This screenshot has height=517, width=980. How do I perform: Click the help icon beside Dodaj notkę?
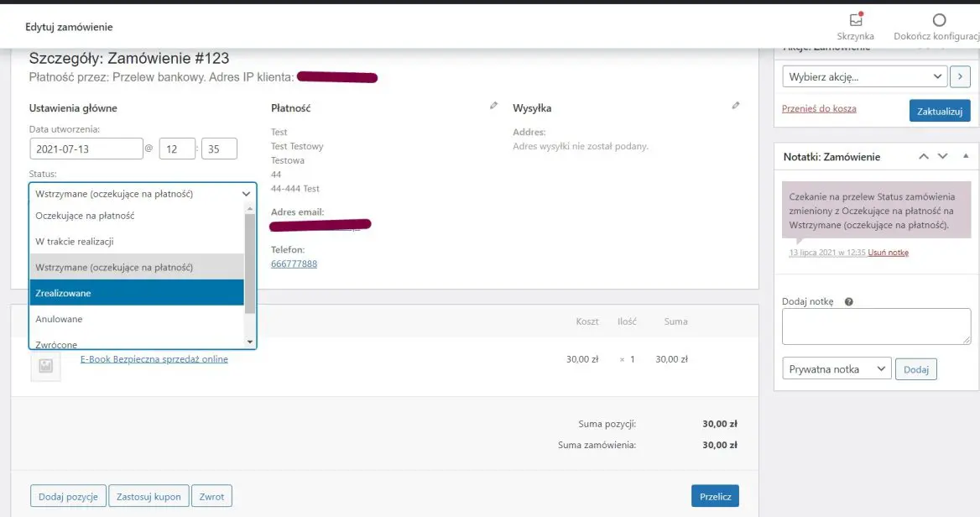pyautogui.click(x=848, y=301)
